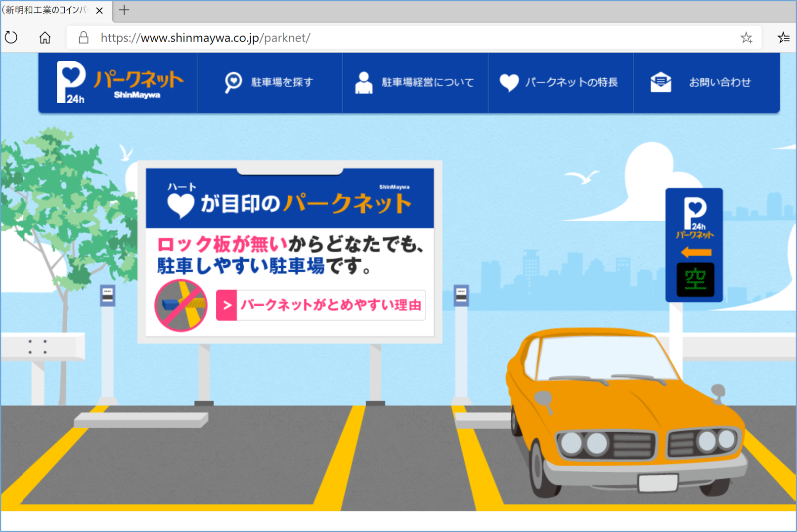This screenshot has width=797, height=532.
Task: Click パークネットがとめやすい理由 button
Action: click(321, 305)
